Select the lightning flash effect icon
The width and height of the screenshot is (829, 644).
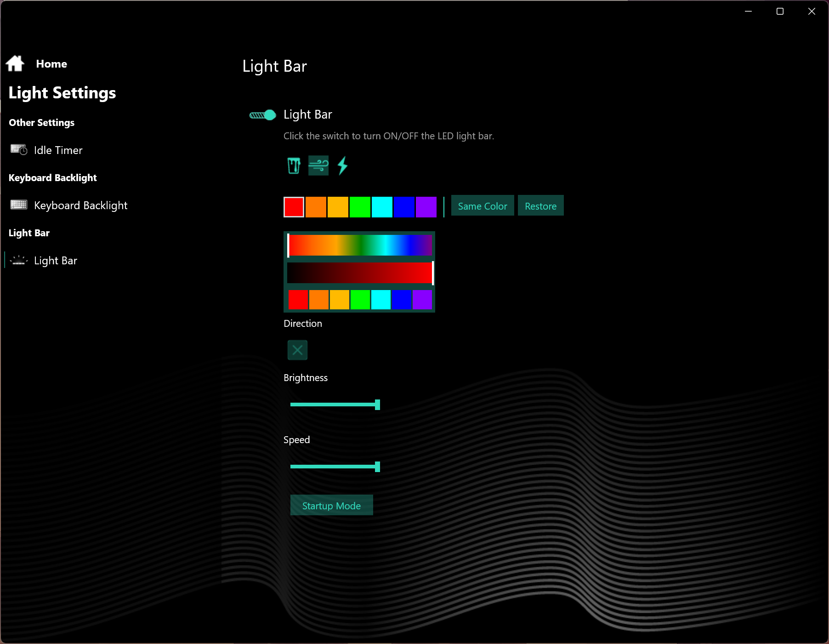(342, 165)
